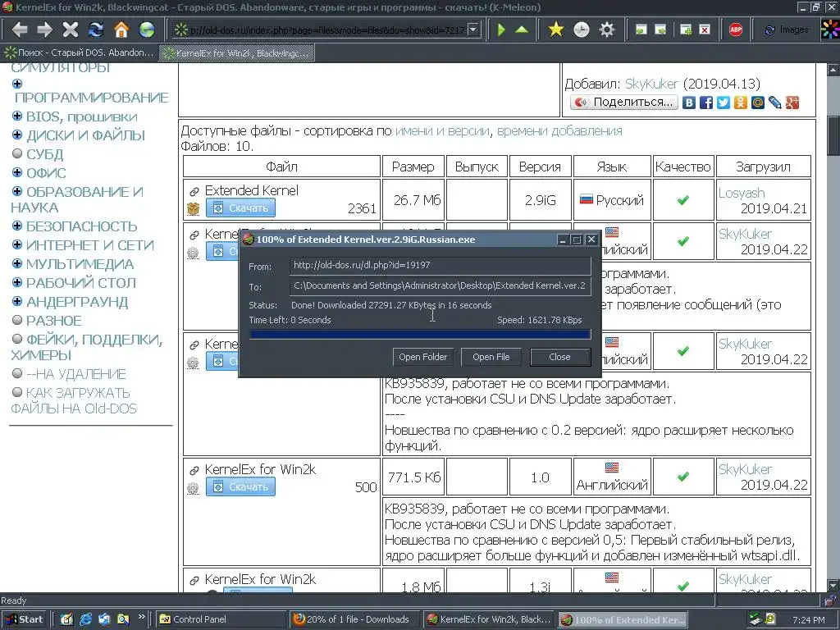Open the Windows Start menu
The height and width of the screenshot is (630, 840).
[x=24, y=619]
